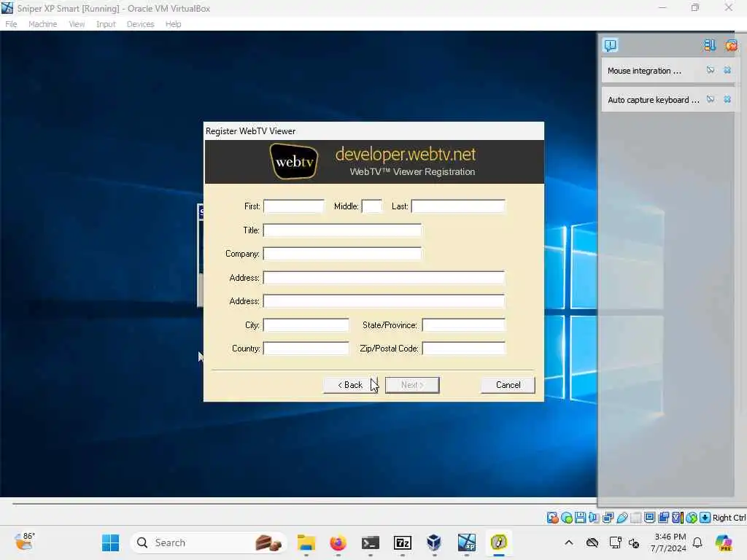Expand the system tray hidden icons chevron
The height and width of the screenshot is (560, 747).
point(569,542)
